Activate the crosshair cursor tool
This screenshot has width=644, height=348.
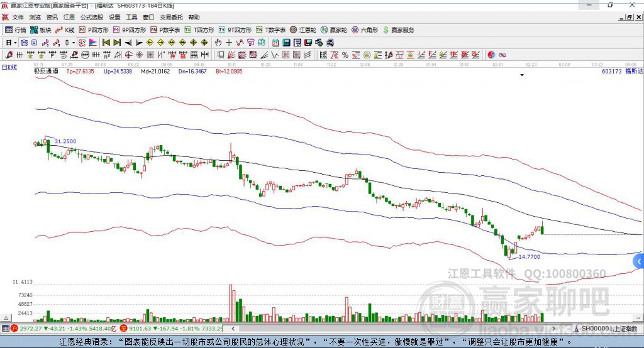tap(229, 43)
